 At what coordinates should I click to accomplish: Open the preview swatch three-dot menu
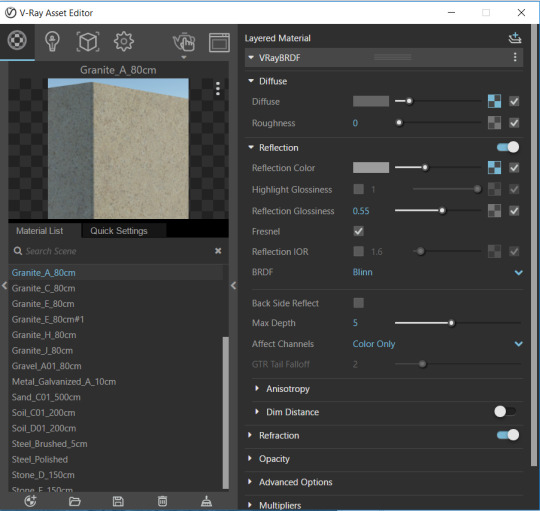(218, 88)
